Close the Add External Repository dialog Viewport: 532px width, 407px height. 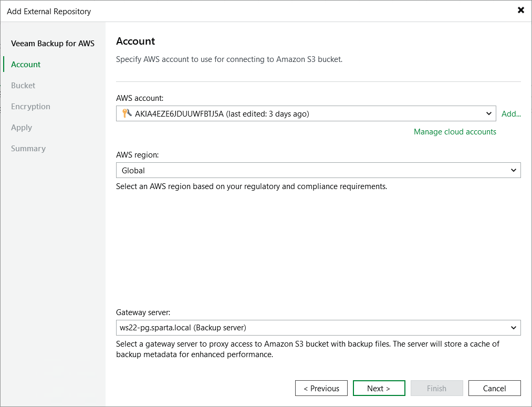click(520, 10)
